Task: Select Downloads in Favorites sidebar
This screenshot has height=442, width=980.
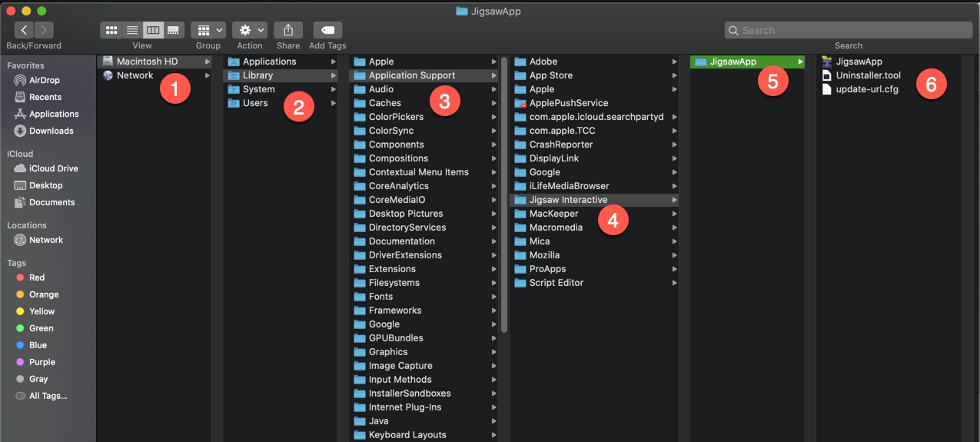Action: pyautogui.click(x=51, y=131)
